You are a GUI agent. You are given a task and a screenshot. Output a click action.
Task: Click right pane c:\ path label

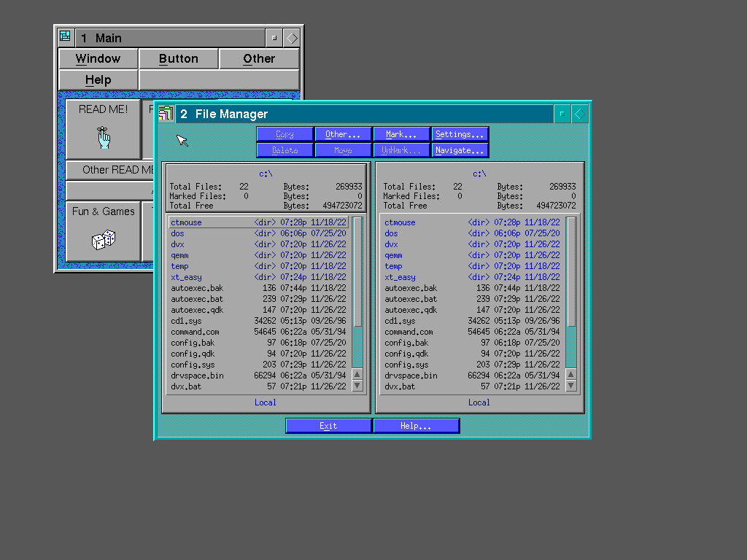point(480,174)
